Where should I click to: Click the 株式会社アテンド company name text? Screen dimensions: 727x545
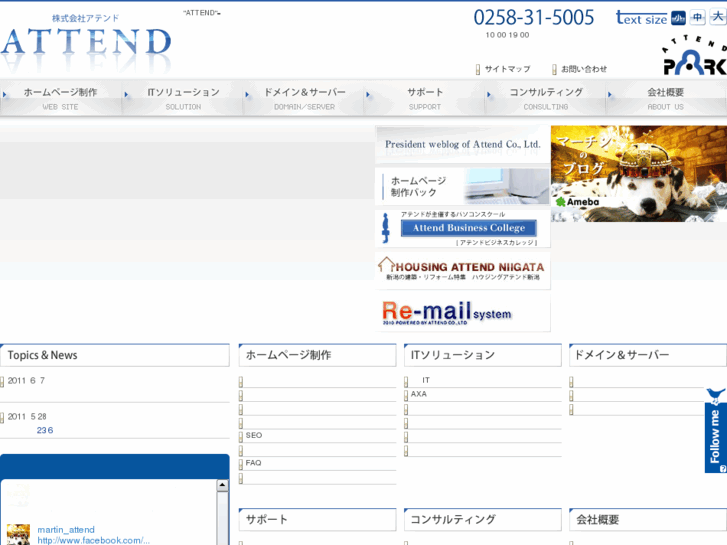click(x=86, y=18)
